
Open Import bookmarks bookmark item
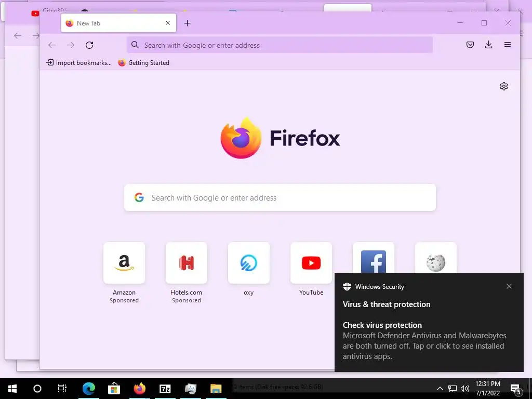[x=79, y=63]
